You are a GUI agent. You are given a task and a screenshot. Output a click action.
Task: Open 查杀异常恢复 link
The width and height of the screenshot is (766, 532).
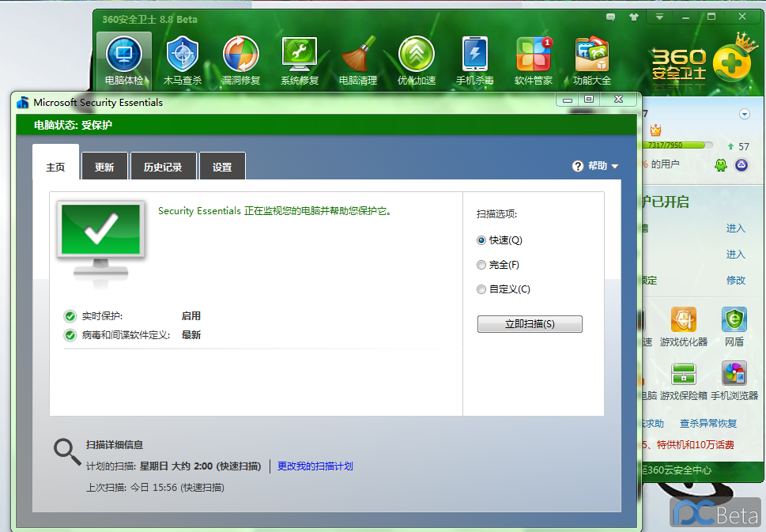(708, 424)
